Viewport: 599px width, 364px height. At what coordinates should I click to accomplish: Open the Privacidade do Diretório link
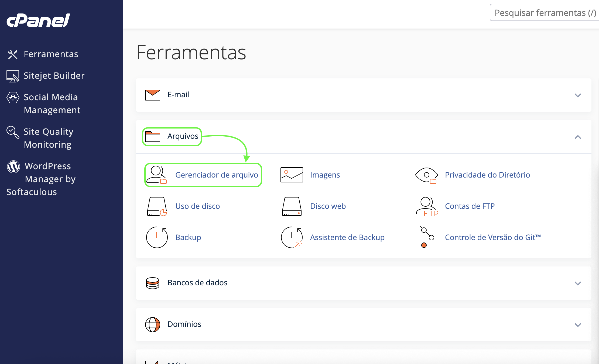[x=487, y=175]
